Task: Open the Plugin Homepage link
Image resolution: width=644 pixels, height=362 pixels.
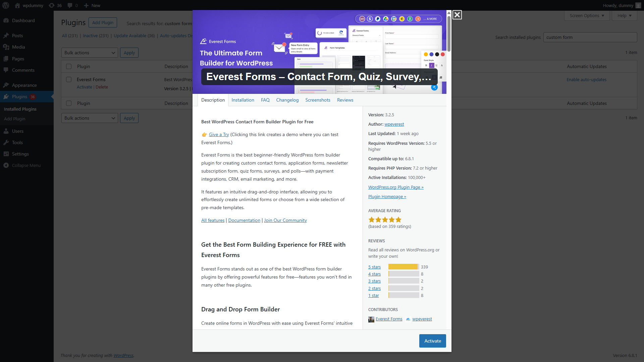Action: click(x=387, y=196)
